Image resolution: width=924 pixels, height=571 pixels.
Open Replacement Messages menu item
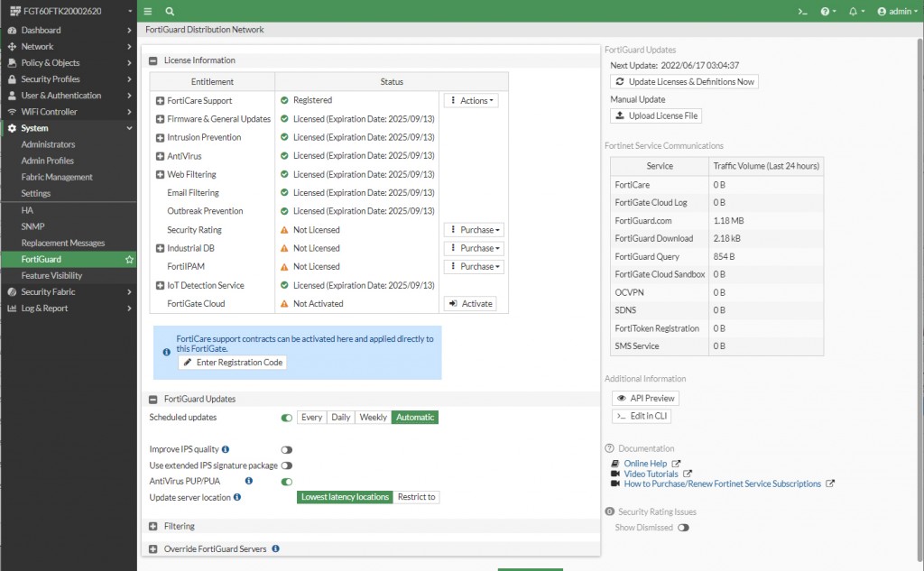tap(63, 243)
